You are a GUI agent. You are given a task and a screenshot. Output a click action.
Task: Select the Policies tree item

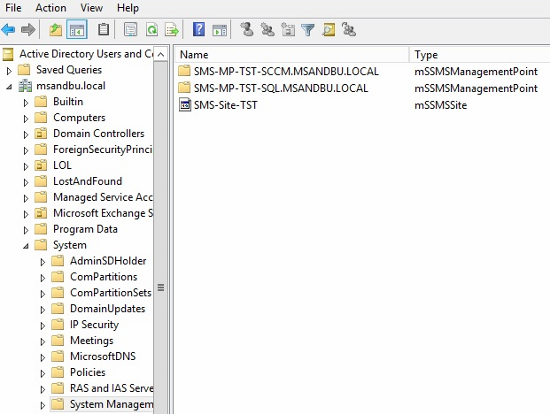(88, 372)
